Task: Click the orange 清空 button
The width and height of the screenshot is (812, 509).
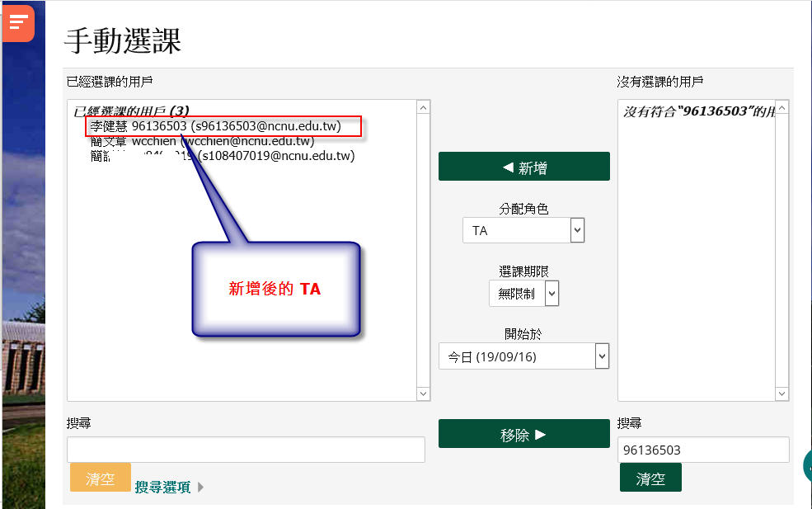Action: click(101, 478)
